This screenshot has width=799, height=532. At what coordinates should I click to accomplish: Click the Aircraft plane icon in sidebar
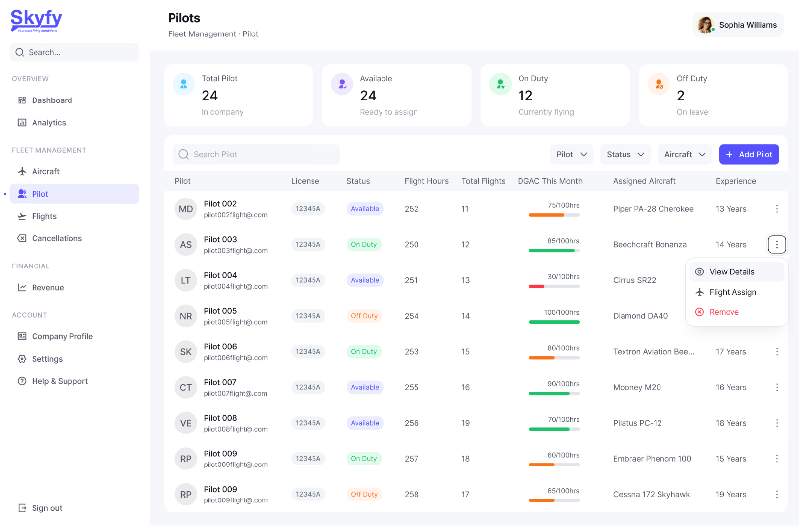(22, 172)
